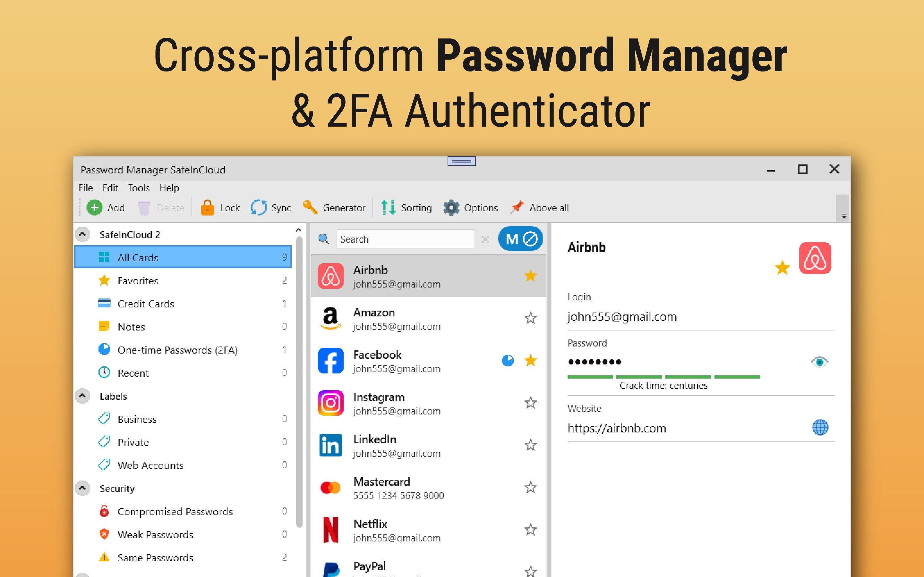Click the blue M filter button

click(520, 239)
